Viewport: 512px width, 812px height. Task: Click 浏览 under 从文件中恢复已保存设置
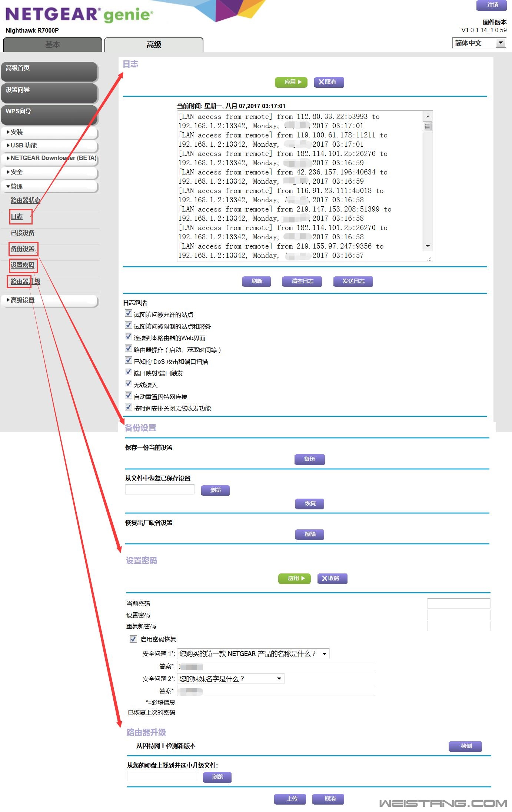[x=215, y=490]
